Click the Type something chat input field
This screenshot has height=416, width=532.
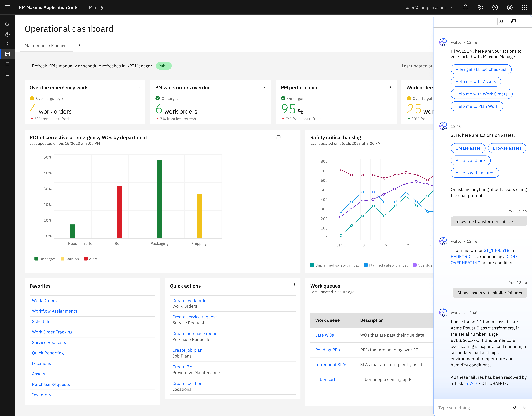coord(473,408)
